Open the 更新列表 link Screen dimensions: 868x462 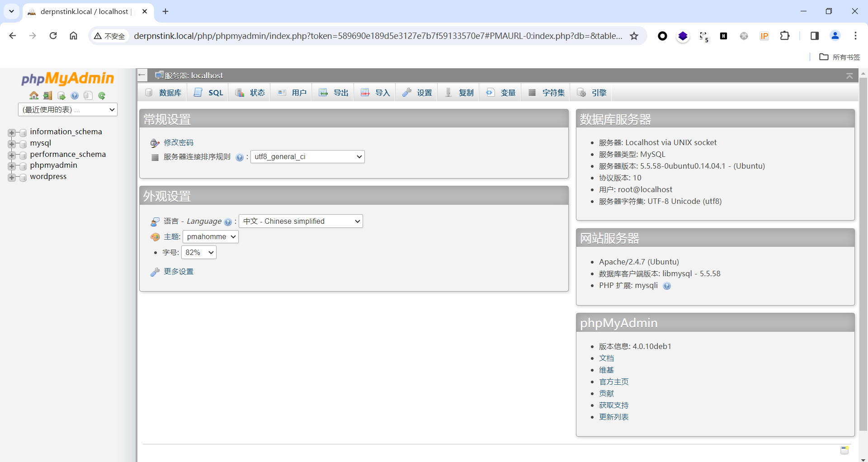(x=613, y=417)
